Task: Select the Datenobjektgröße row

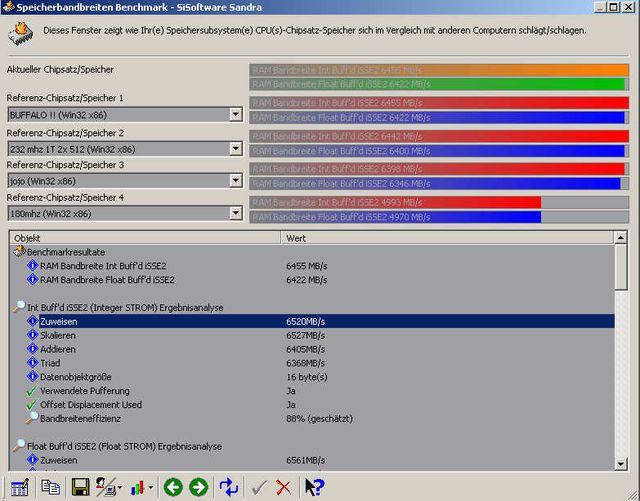Action: coord(312,377)
